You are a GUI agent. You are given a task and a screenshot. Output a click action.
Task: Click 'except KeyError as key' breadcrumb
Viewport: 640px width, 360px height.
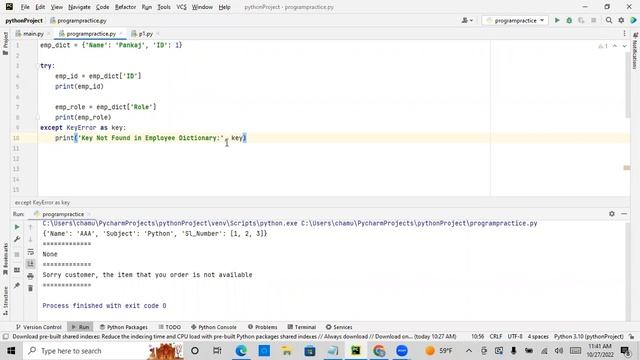point(42,202)
